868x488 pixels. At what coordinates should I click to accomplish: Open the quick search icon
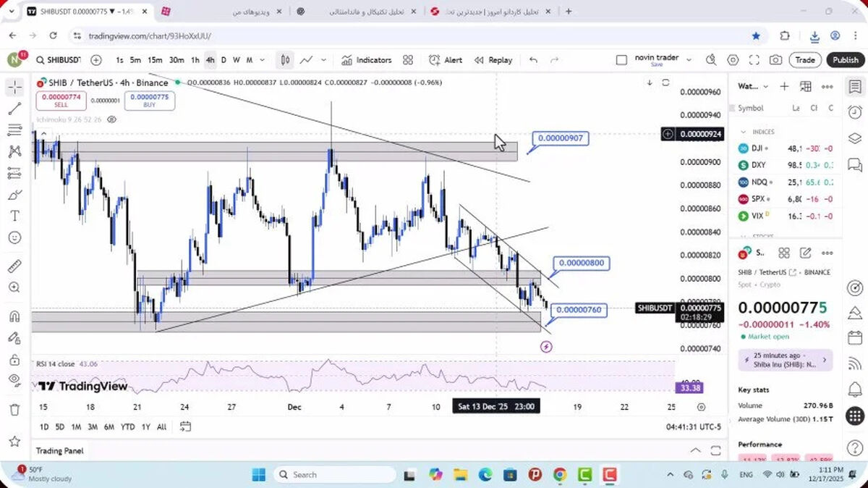[x=711, y=60]
